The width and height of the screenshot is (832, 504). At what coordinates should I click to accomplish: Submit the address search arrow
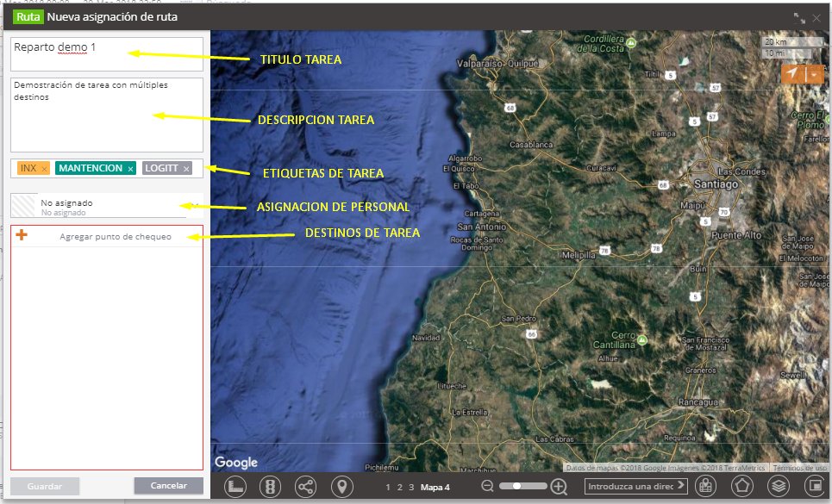[x=681, y=485]
